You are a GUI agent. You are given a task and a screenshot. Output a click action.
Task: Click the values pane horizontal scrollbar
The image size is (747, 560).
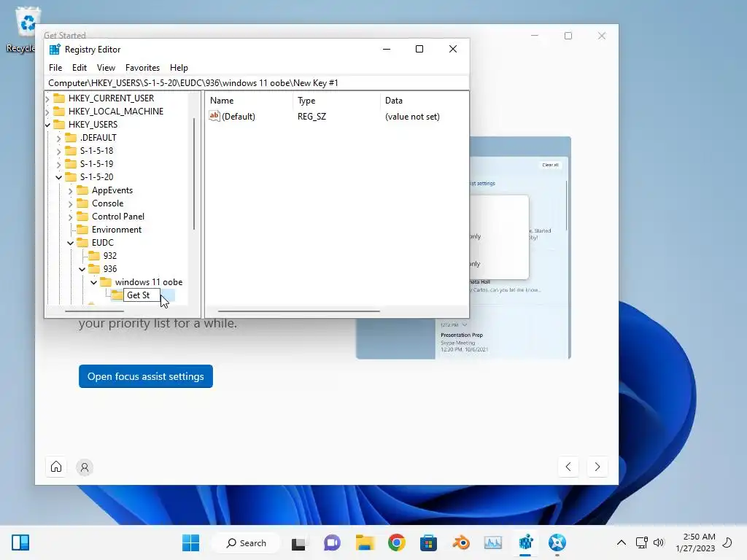298,311
